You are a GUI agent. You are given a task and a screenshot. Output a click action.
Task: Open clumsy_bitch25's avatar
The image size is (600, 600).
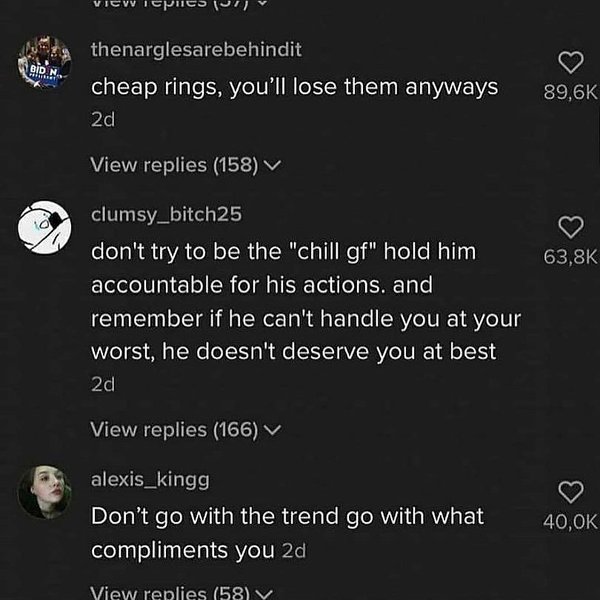point(45,229)
